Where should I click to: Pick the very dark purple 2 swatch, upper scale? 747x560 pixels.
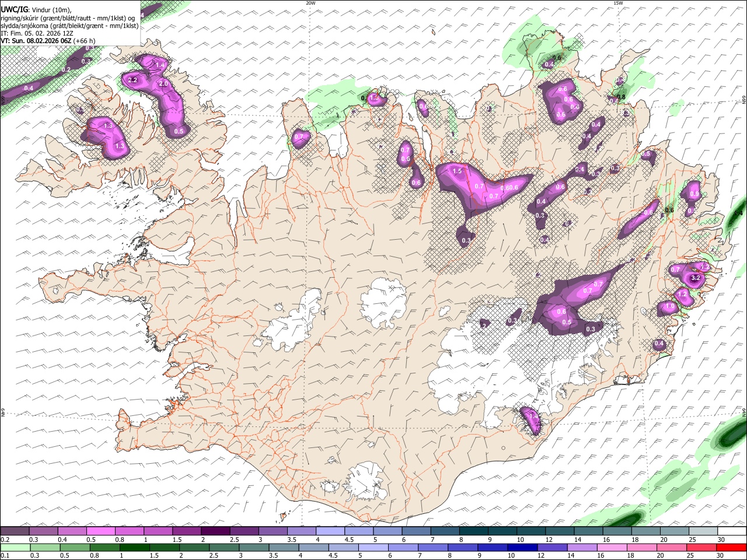(215, 531)
